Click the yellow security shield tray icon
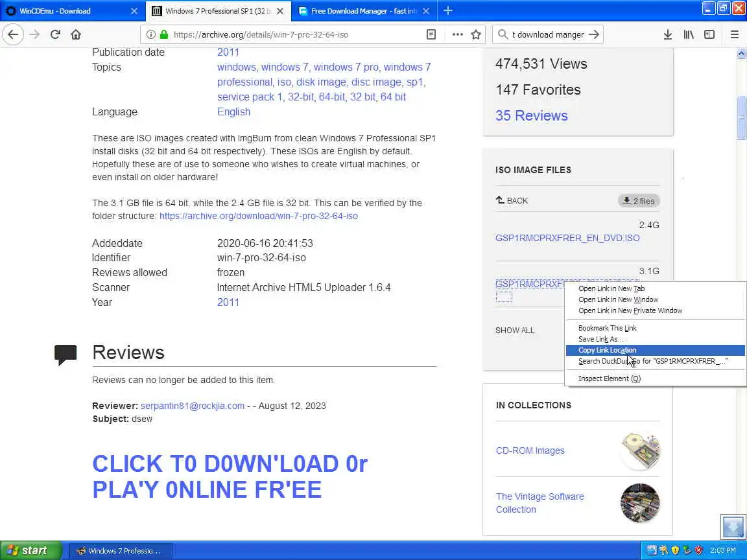 tap(675, 550)
